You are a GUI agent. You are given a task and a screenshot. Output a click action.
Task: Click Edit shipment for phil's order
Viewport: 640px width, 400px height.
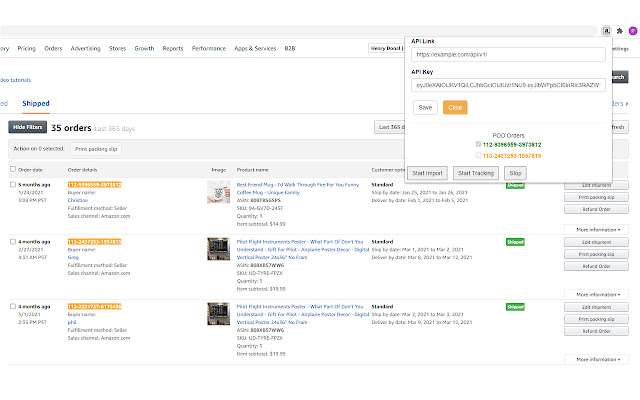596,307
